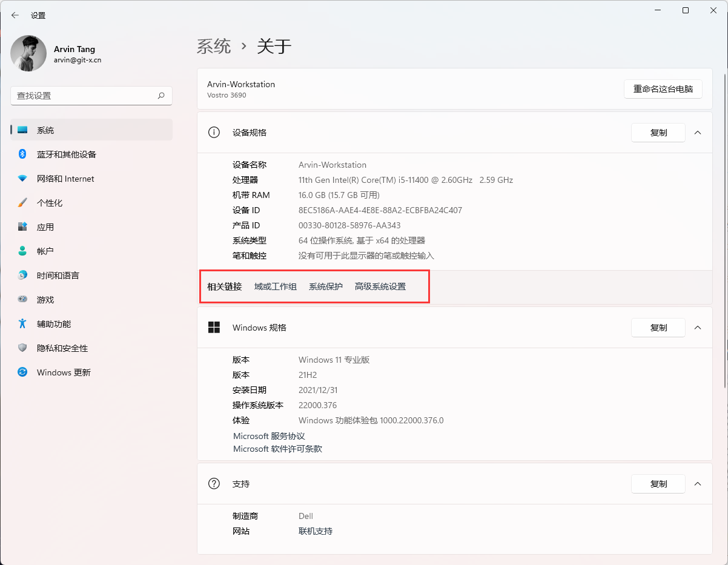The height and width of the screenshot is (565, 728).
Task: Click the 网络和 Internet wifi icon
Action: pyautogui.click(x=22, y=179)
